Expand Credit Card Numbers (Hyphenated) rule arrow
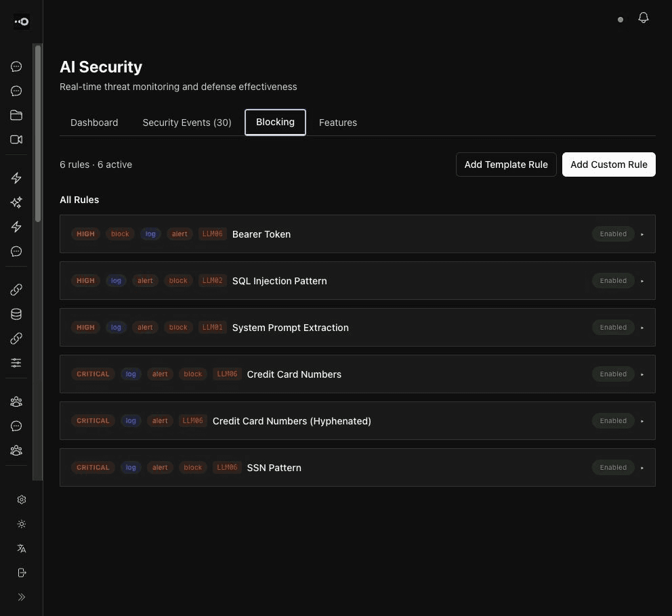This screenshot has width=672, height=616. pyautogui.click(x=642, y=421)
